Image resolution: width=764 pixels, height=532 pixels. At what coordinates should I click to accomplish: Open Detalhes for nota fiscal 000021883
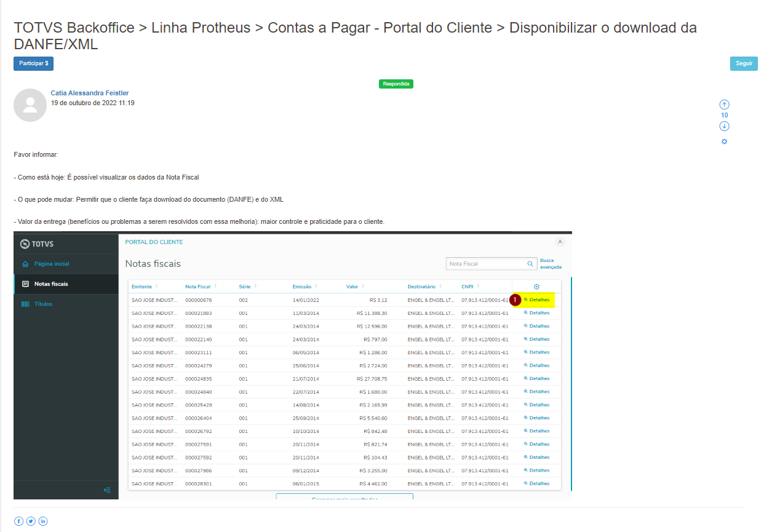click(x=536, y=313)
